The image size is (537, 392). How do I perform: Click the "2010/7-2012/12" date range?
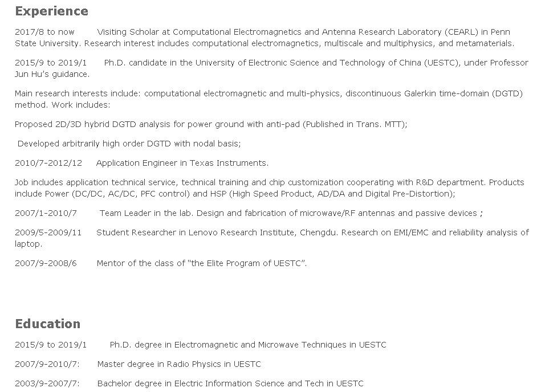(x=48, y=163)
